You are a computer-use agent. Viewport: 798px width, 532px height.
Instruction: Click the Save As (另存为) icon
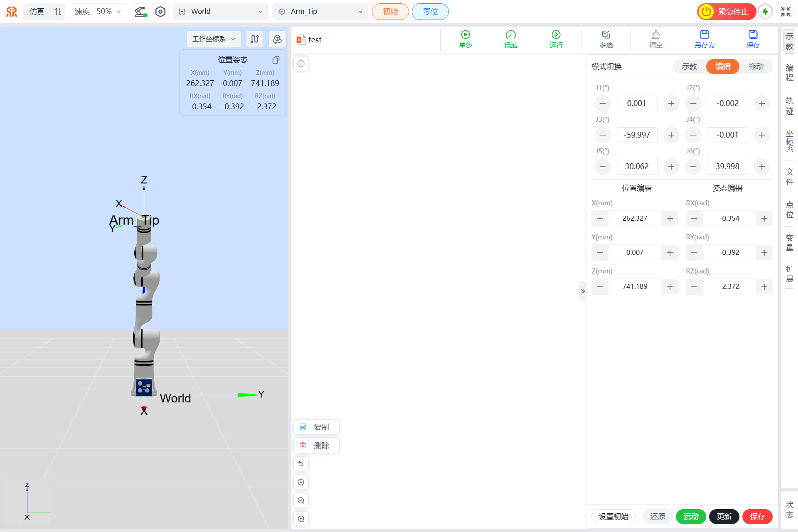pos(704,35)
